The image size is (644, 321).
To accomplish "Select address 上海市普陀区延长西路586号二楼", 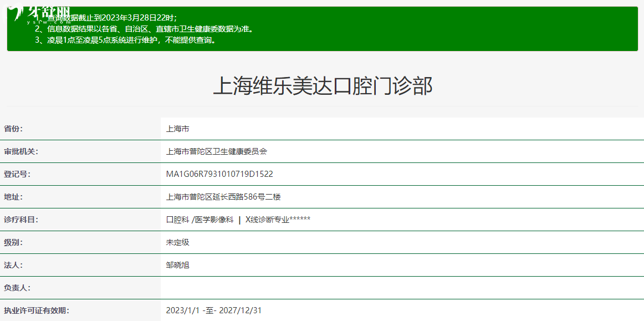I will (223, 197).
